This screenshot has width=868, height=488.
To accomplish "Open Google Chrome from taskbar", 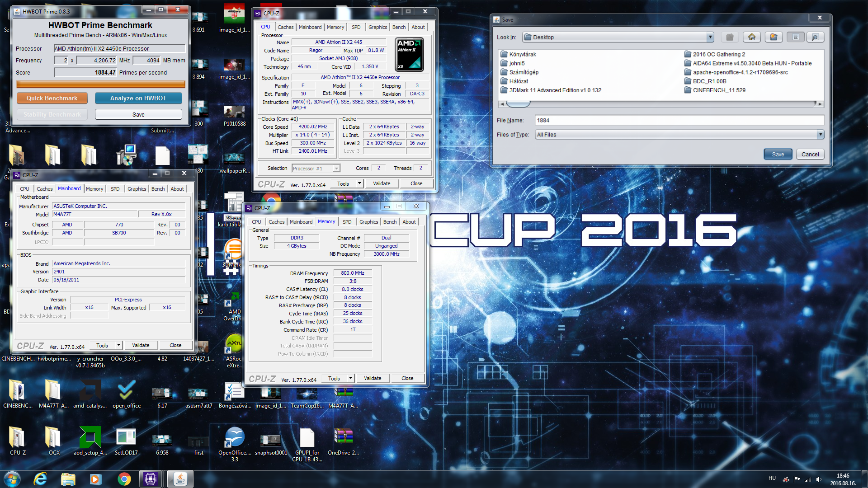I will pyautogui.click(x=124, y=479).
